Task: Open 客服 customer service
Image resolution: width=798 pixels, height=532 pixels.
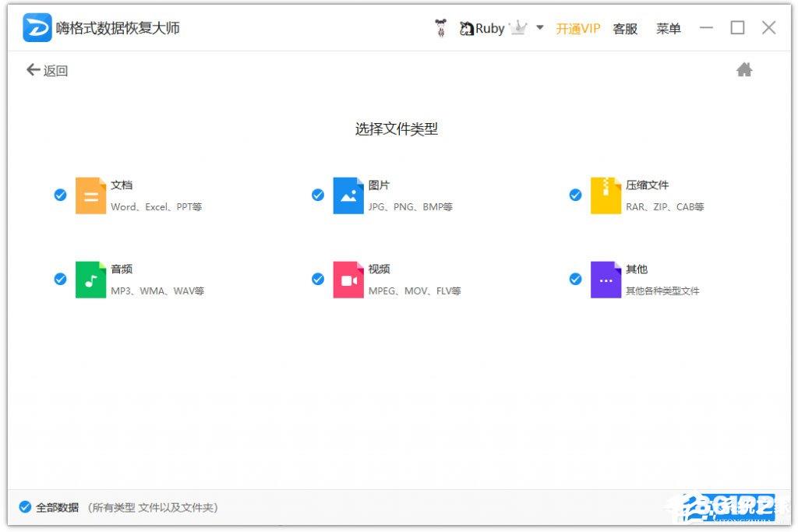Action: pyautogui.click(x=625, y=29)
